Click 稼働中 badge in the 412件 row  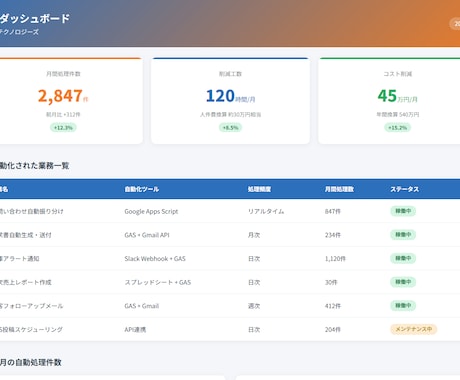click(x=403, y=305)
